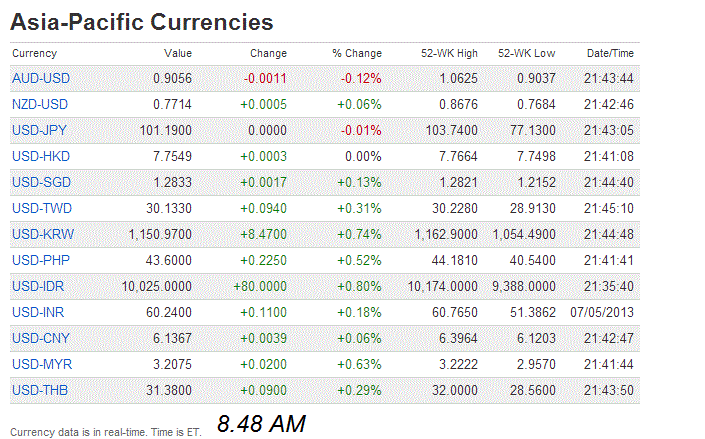Click the USD-INR currency pair
705x439 pixels.
(40, 312)
